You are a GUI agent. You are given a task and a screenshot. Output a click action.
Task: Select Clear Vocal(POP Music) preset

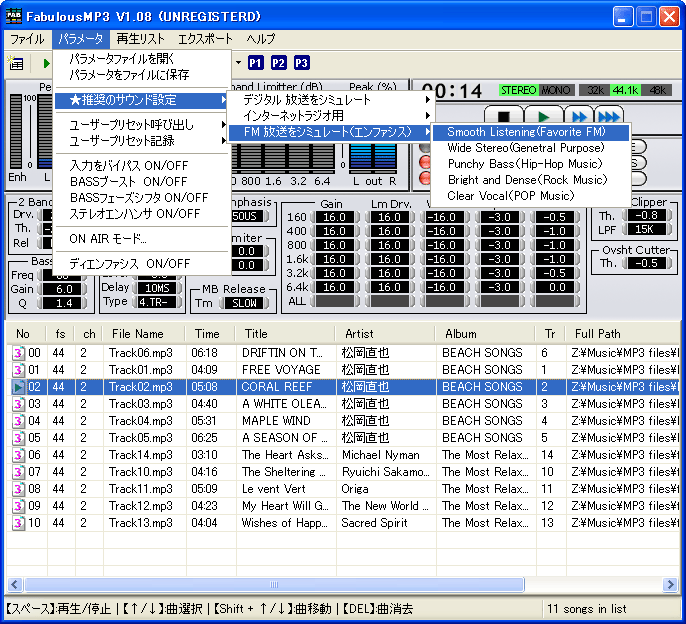click(531, 196)
